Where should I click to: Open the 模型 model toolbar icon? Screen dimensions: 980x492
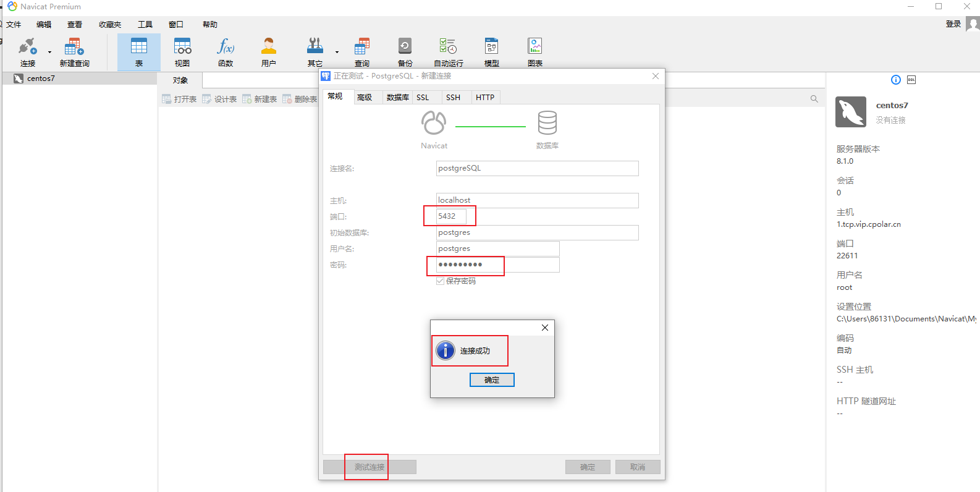coord(492,52)
